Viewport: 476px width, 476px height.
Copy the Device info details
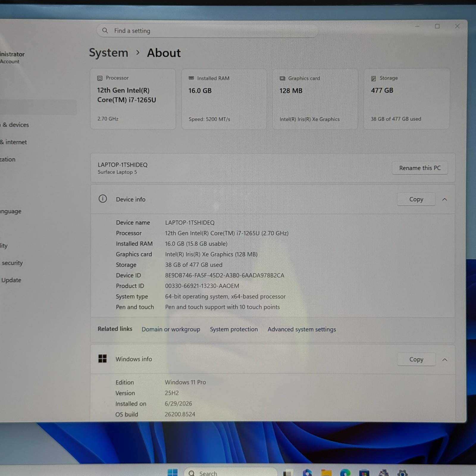click(416, 199)
